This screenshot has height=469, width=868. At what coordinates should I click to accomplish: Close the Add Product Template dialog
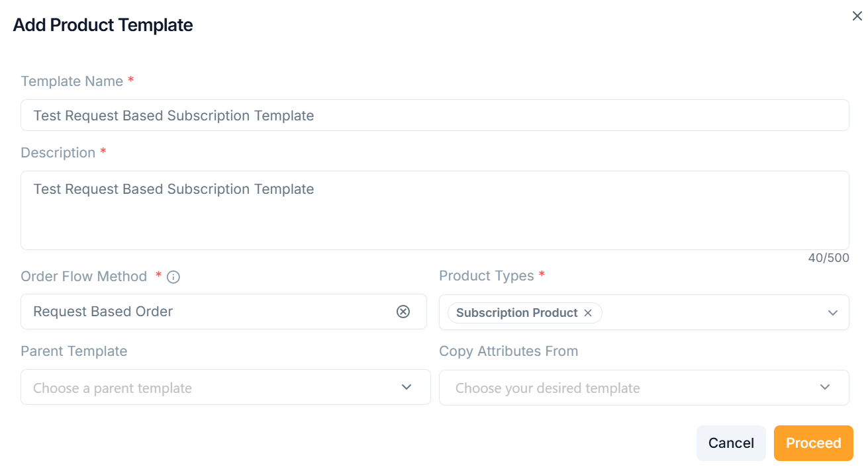pos(857,17)
